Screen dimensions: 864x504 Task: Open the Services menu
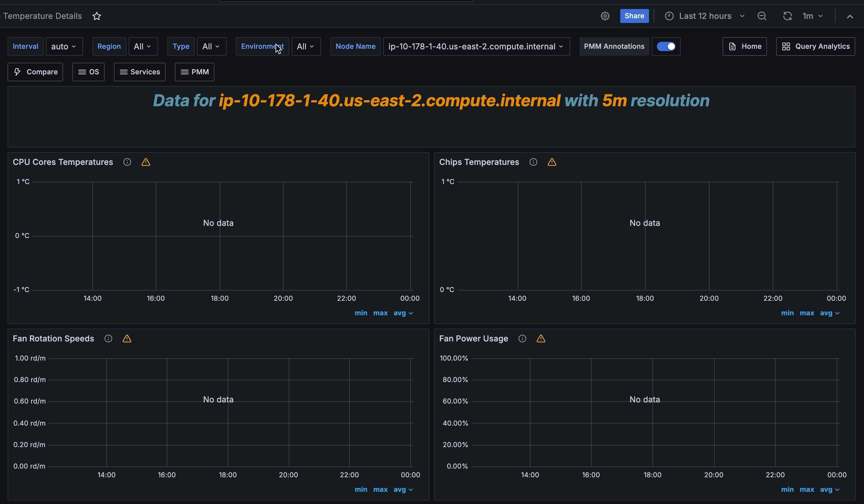coord(139,72)
